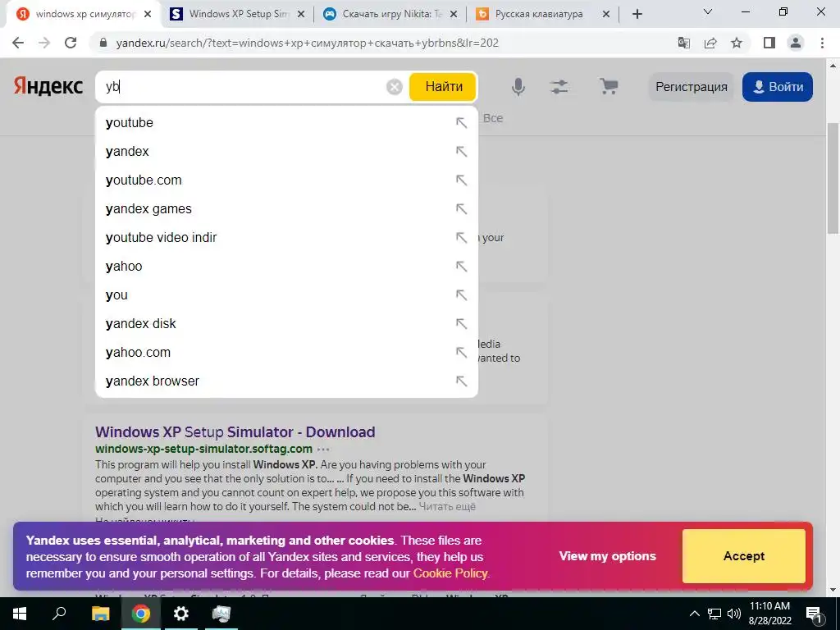Click View my options in cookie banner
This screenshot has height=630, width=840.
(608, 556)
